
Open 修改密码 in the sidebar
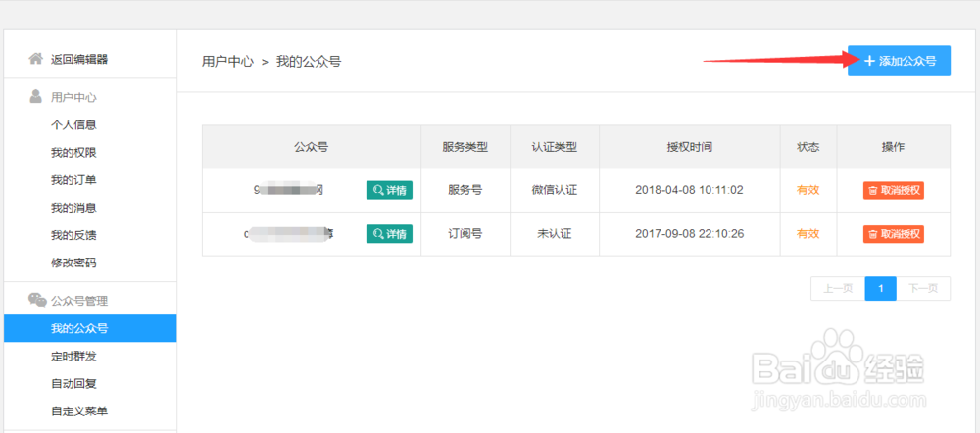(73, 263)
